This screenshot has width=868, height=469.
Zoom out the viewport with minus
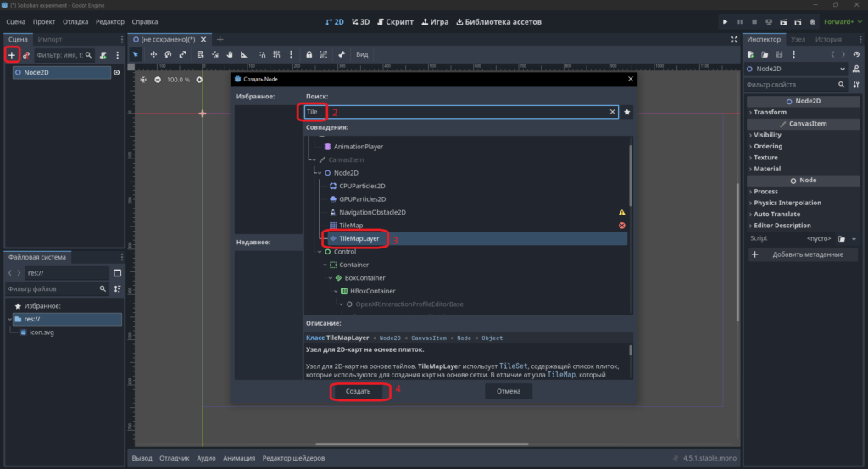click(158, 80)
